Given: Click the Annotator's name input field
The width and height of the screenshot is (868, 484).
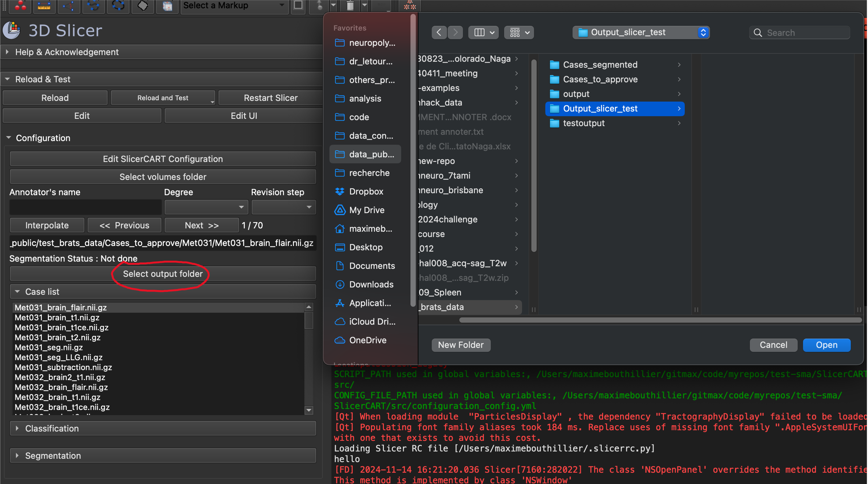Looking at the screenshot, I should 86,207.
